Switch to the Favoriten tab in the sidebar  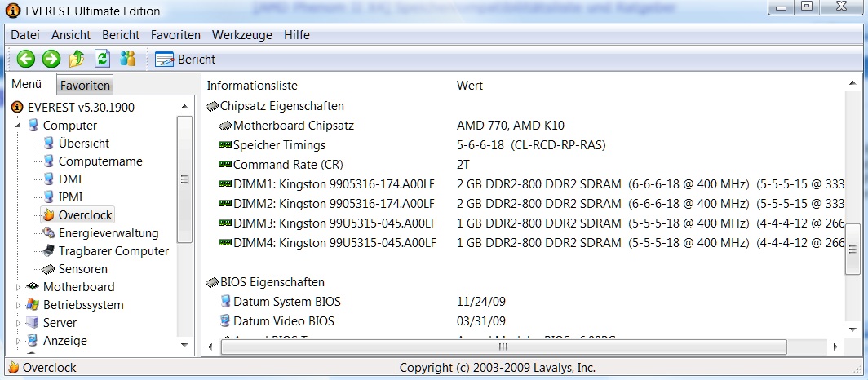click(x=85, y=86)
